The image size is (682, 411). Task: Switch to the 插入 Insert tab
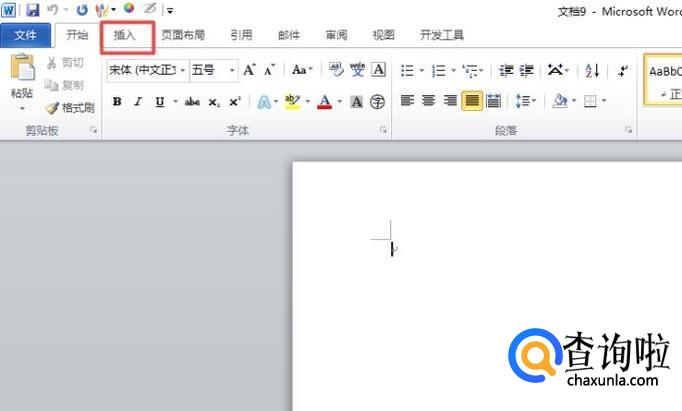pyautogui.click(x=125, y=35)
